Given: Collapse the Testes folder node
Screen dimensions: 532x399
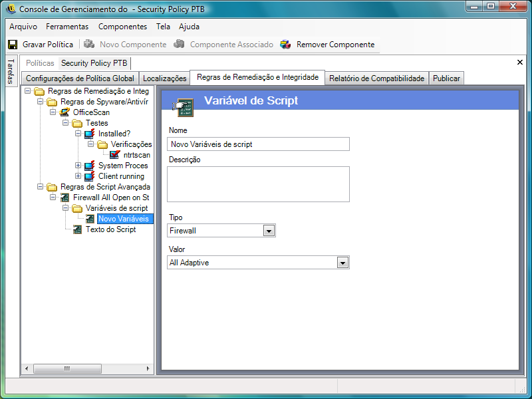Looking at the screenshot, I should (65, 123).
